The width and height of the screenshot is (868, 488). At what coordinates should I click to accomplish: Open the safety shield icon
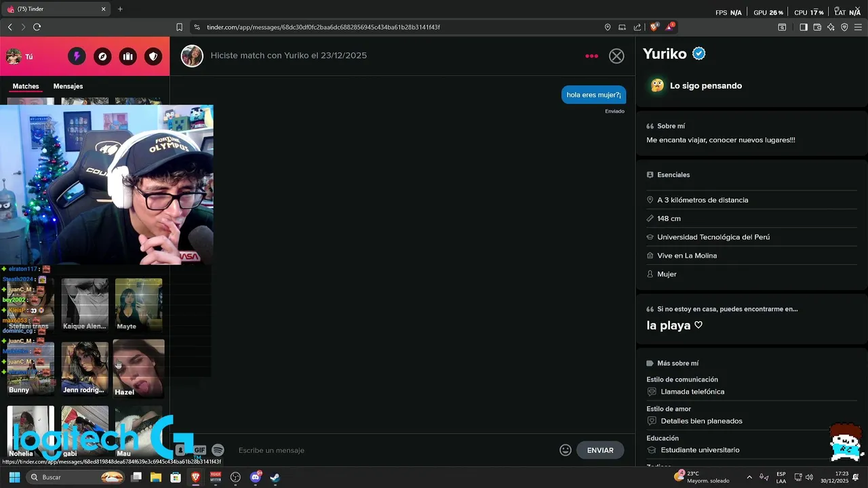coord(153,56)
